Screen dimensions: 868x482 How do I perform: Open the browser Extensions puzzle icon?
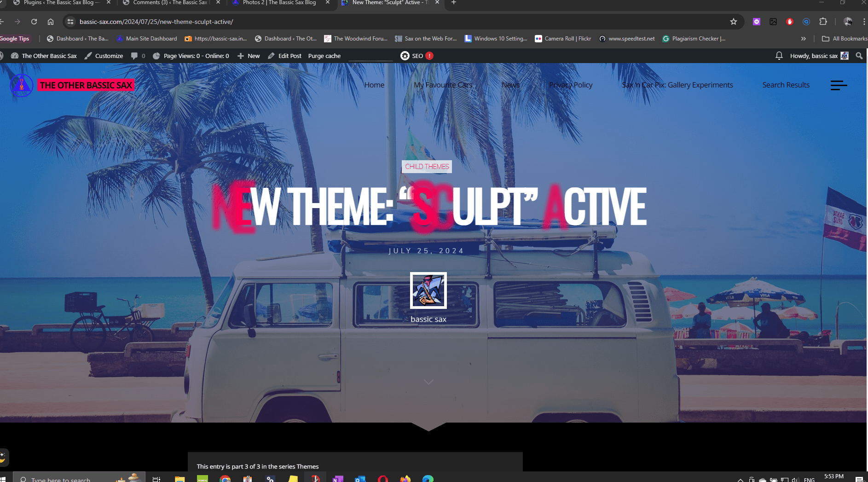click(823, 22)
